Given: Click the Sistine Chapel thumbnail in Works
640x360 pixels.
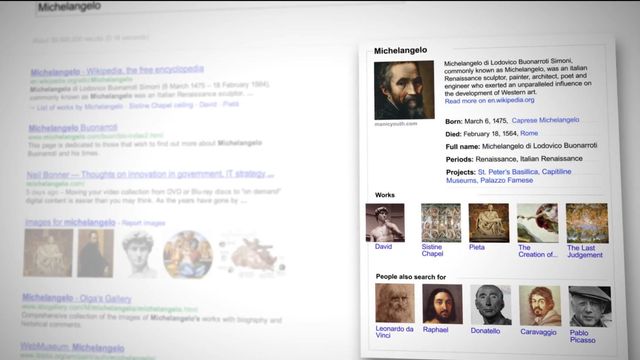Looking at the screenshot, I should click(441, 223).
